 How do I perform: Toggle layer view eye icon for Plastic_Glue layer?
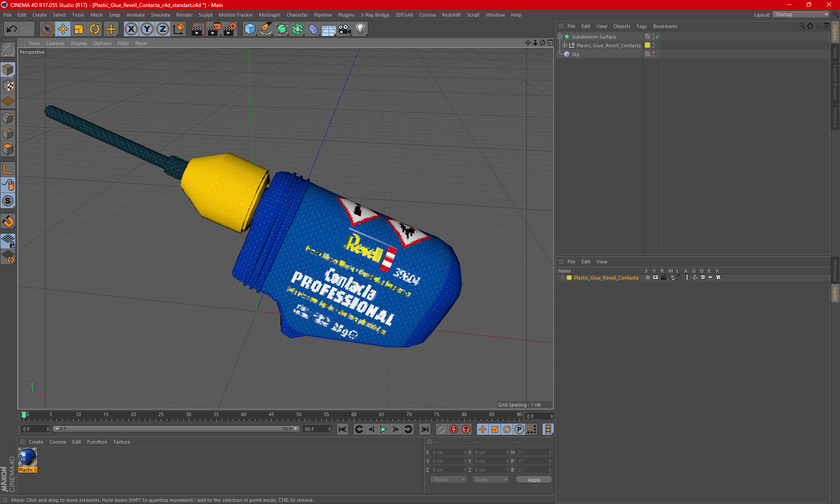coord(655,277)
